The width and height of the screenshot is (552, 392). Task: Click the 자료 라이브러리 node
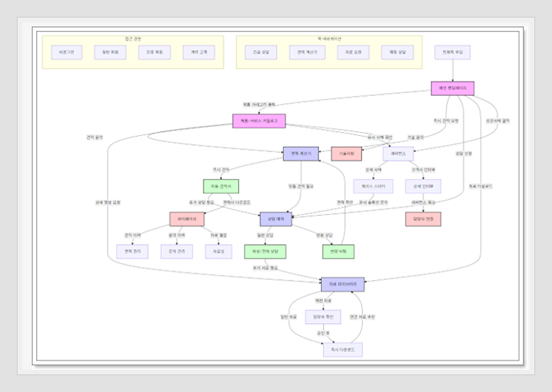[x=342, y=284]
